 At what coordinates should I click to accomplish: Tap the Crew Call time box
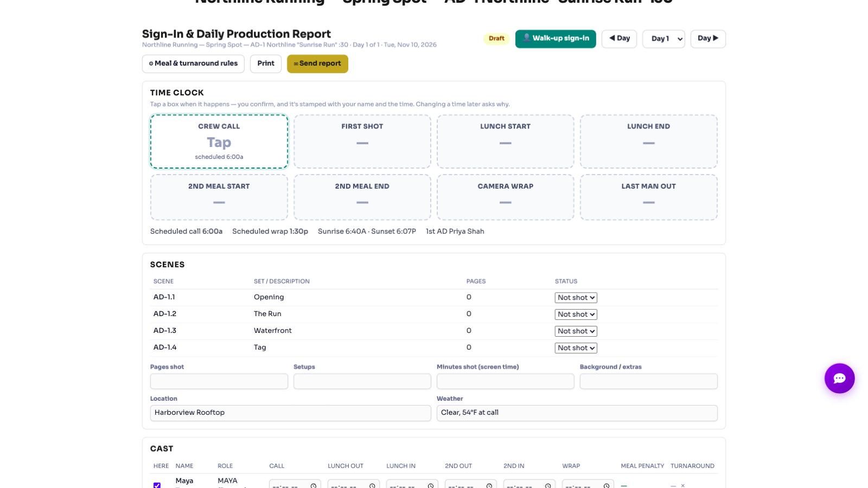[219, 142]
